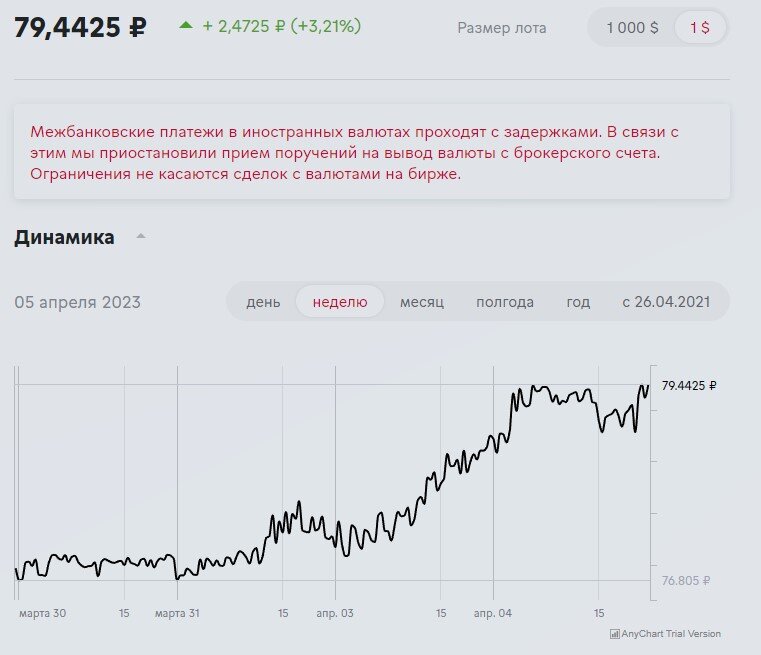Switch chart period to месяц
This screenshot has width=761, height=655.
point(422,302)
